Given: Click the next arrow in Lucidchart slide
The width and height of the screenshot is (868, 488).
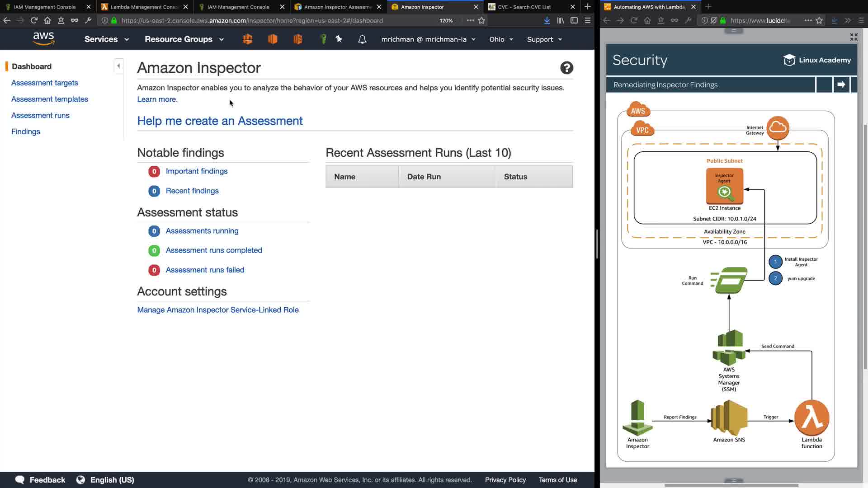Looking at the screenshot, I should point(841,84).
